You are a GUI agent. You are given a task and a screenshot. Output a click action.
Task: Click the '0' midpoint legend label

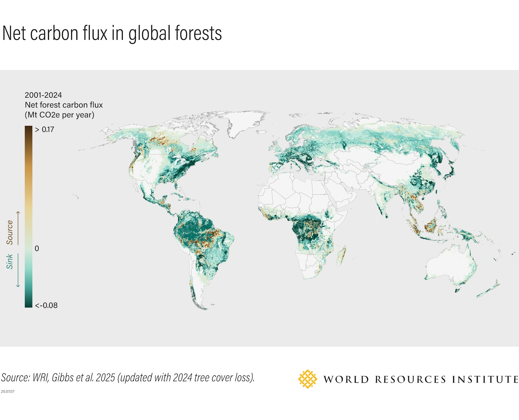(37, 248)
